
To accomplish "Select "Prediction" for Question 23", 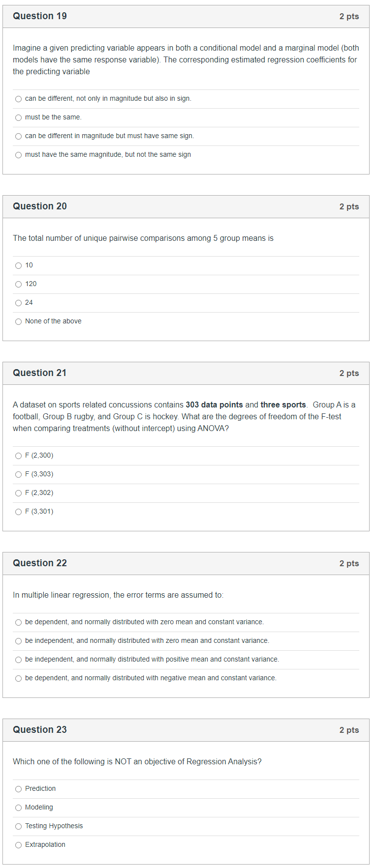I will (18, 789).
